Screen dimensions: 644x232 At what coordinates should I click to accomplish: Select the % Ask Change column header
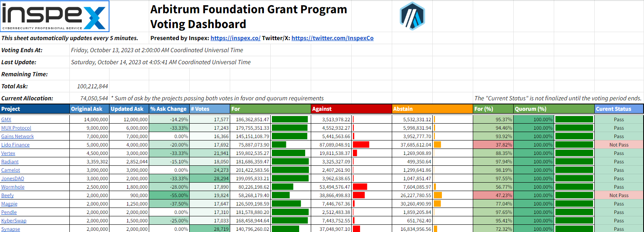169,109
